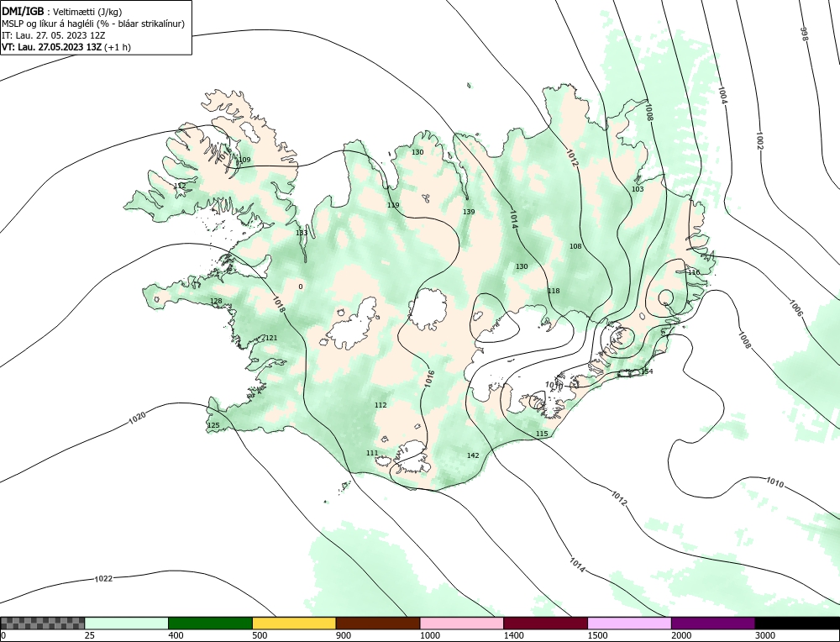Click the station value '115'
Viewport: 840px width, 642px height.
542,434
